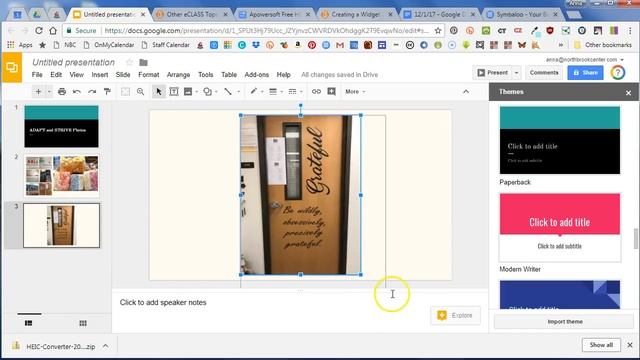Open the Table menu

point(229,75)
